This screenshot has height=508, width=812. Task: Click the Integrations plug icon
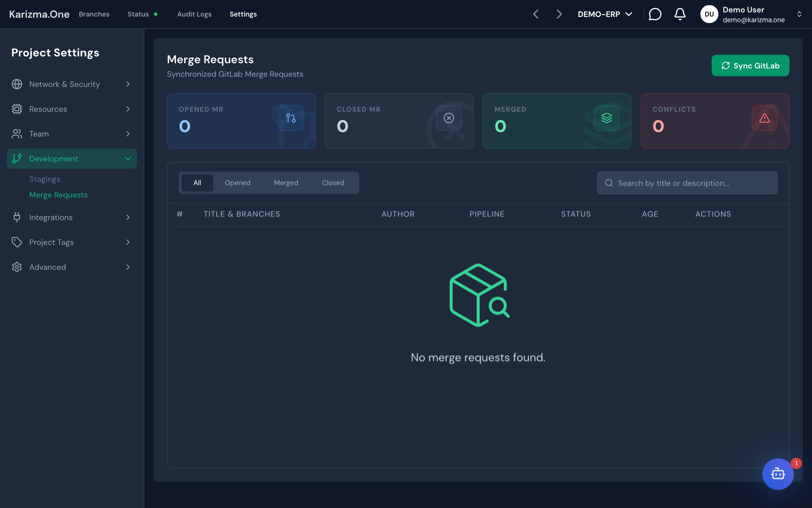(x=17, y=217)
